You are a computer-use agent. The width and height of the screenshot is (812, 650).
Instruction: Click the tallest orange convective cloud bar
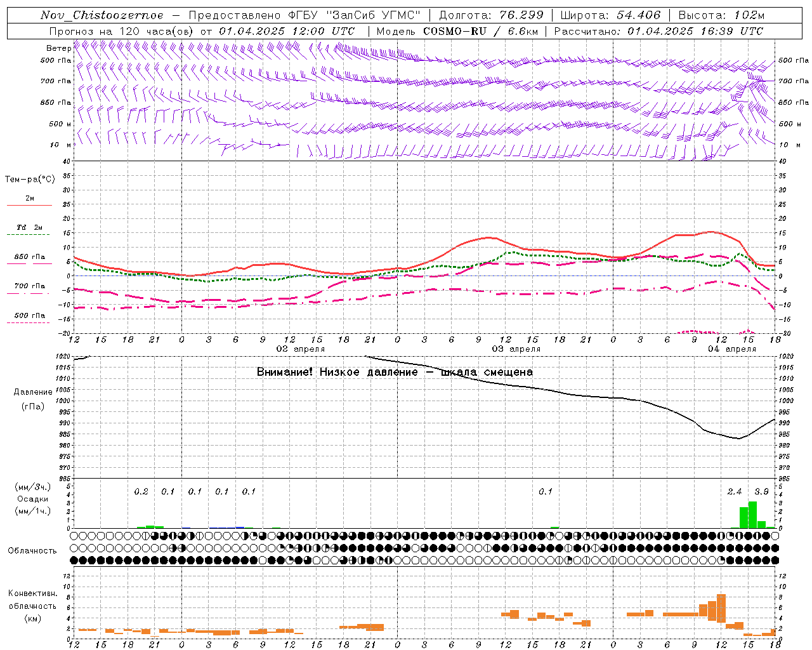click(x=721, y=608)
